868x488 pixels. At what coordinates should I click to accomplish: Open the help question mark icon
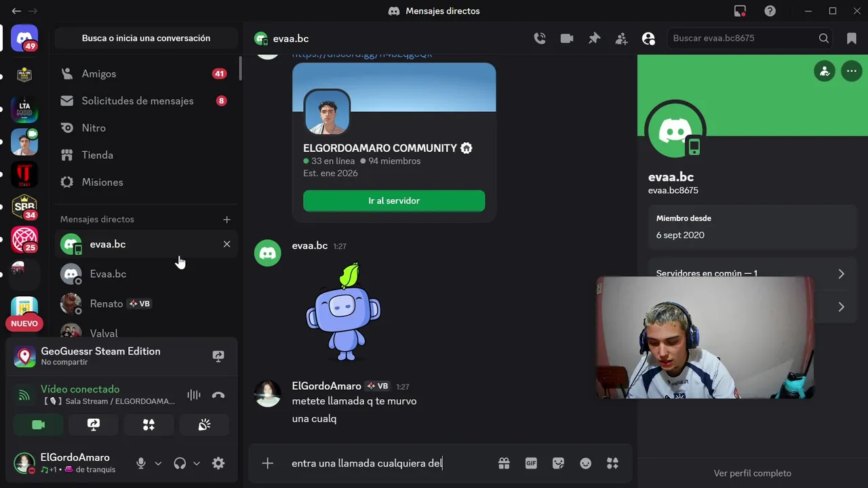770,11
